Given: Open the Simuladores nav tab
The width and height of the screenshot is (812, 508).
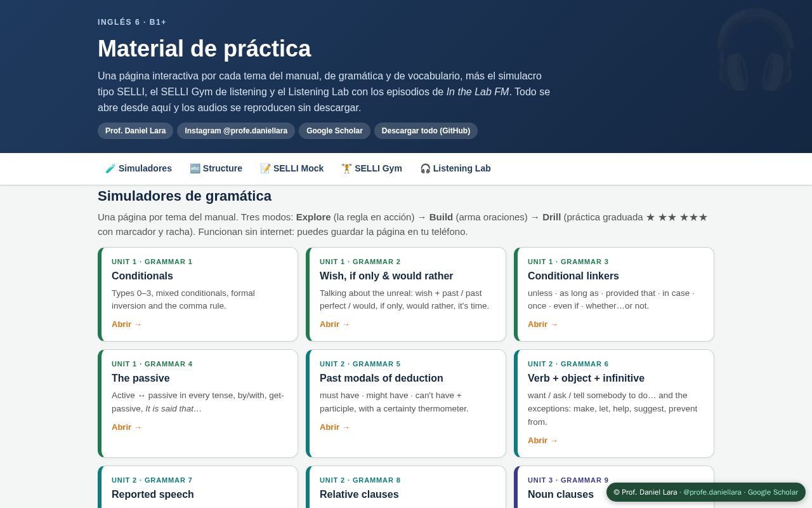Looking at the screenshot, I should coord(138,168).
